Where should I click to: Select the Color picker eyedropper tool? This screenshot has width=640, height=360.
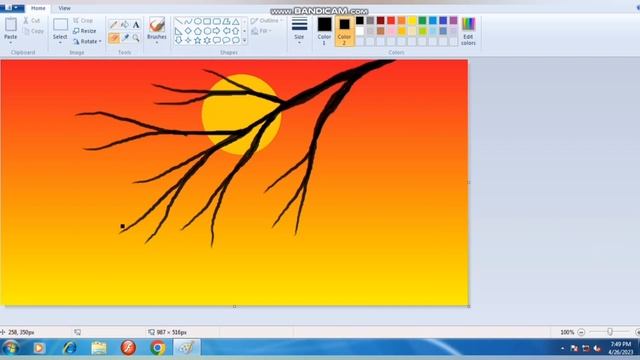[x=125, y=38]
